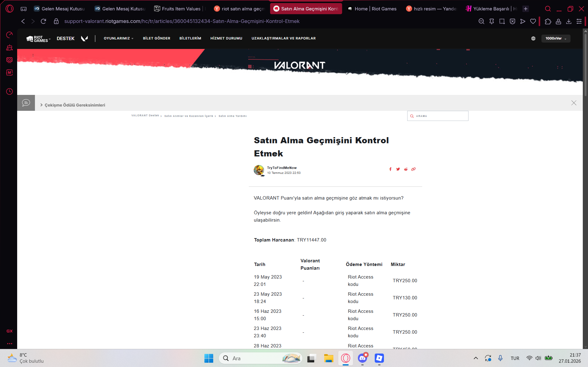Image resolution: width=588 pixels, height=367 pixels.
Task: Copy the article link icon
Action: click(413, 169)
